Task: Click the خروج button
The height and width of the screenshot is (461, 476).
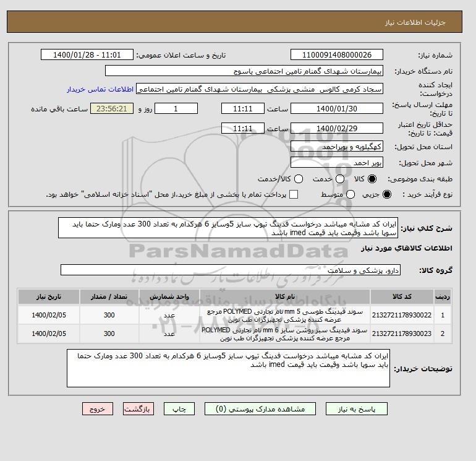Action: pyautogui.click(x=98, y=409)
